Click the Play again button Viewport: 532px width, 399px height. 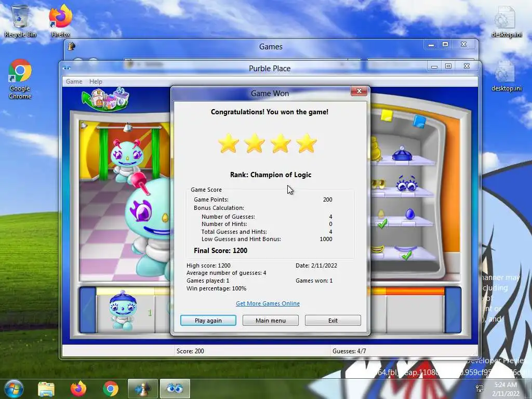[208, 320]
